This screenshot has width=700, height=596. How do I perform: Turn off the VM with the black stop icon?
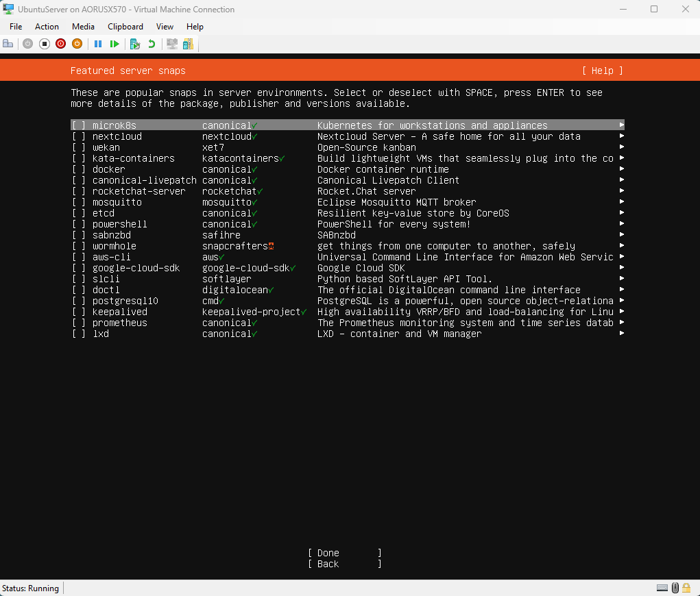44,44
